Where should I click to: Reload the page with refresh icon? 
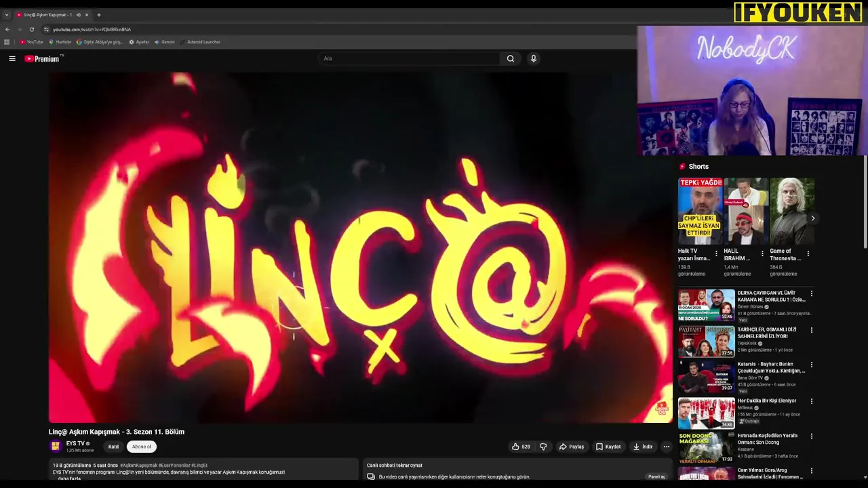(31, 29)
